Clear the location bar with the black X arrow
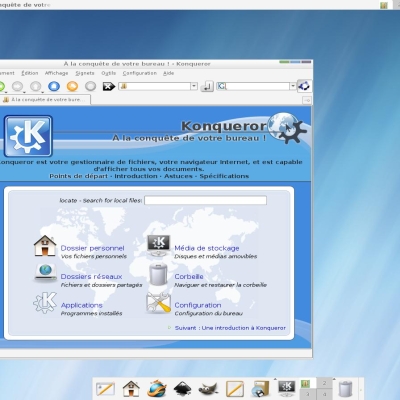The height and width of the screenshot is (400, 400). [x=109, y=87]
